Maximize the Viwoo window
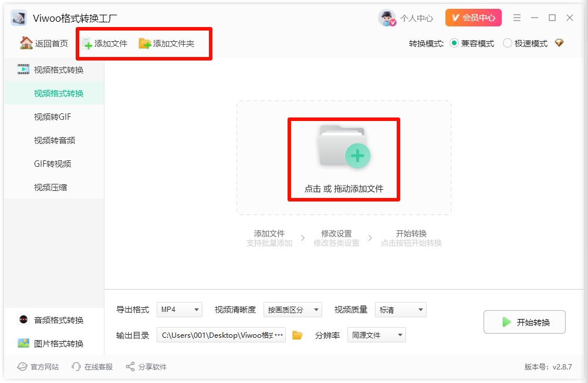This screenshot has width=588, height=383. pyautogui.click(x=552, y=18)
